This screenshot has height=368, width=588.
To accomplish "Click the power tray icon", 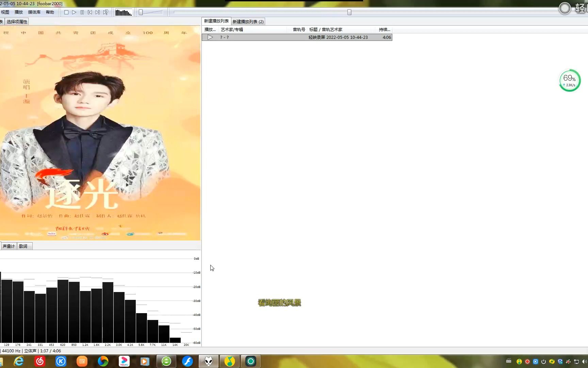I will click(544, 362).
